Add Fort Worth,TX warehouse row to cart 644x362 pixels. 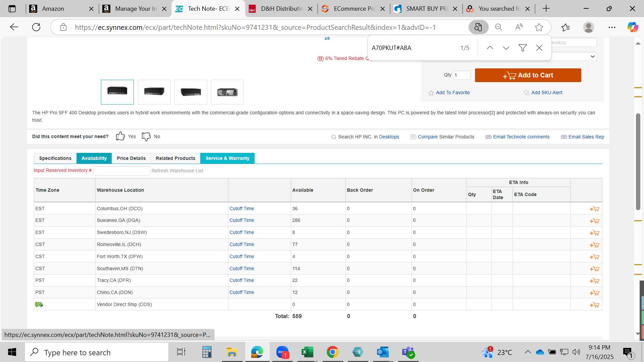click(594, 257)
